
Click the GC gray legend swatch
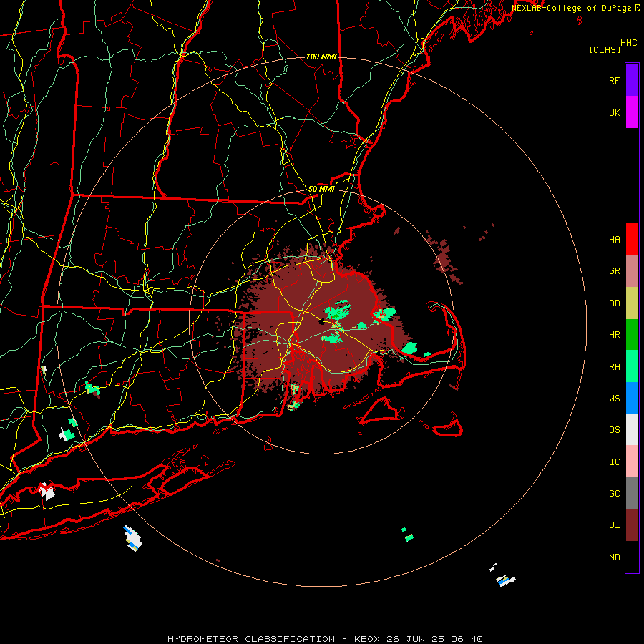click(x=632, y=493)
